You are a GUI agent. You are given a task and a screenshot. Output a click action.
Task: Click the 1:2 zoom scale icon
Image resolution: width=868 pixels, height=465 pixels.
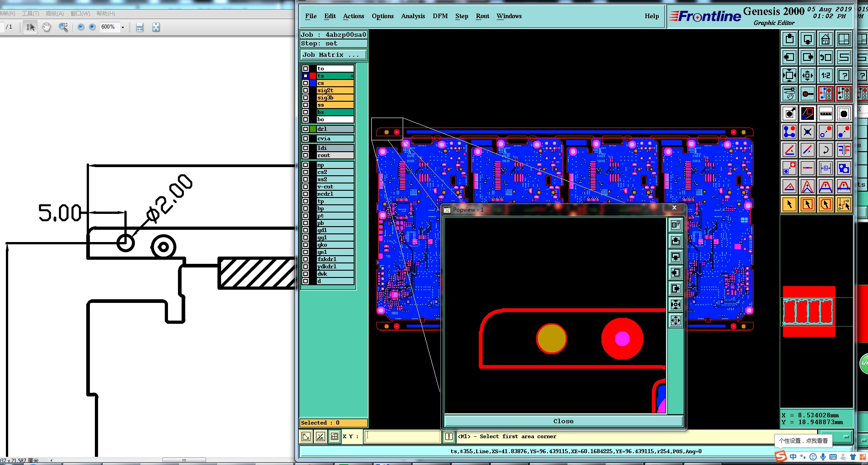pos(826,75)
